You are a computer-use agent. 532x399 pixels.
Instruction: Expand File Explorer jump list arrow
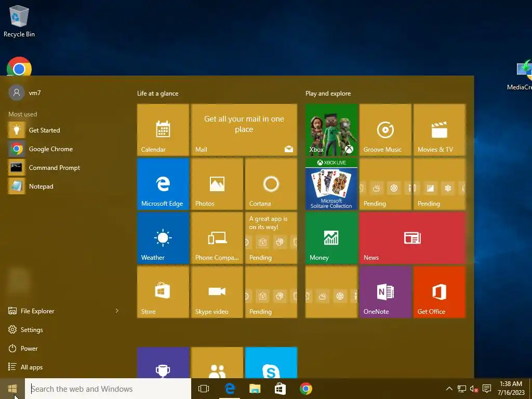pyautogui.click(x=117, y=311)
